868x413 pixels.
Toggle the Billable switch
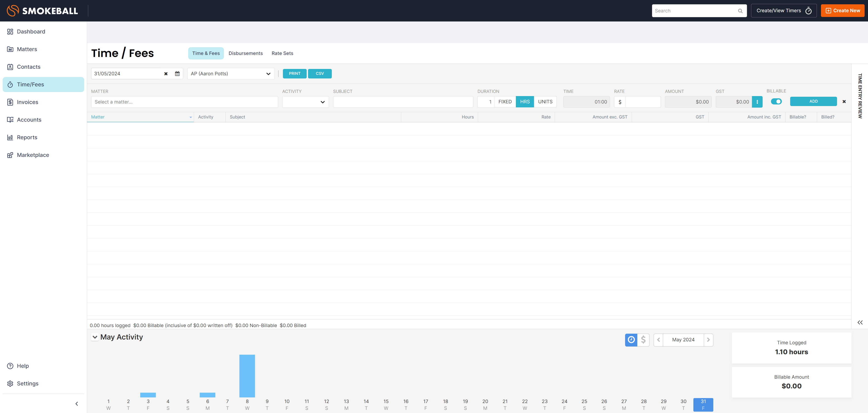tap(776, 101)
